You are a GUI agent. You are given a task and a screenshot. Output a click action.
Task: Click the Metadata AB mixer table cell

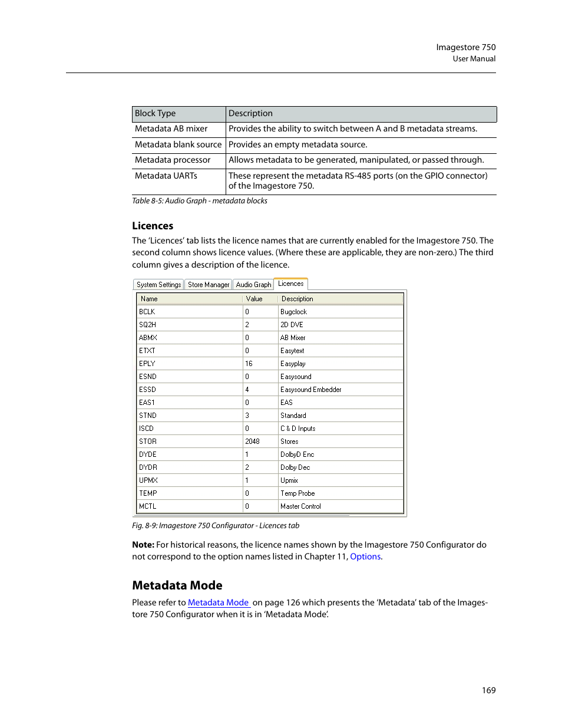179,129
